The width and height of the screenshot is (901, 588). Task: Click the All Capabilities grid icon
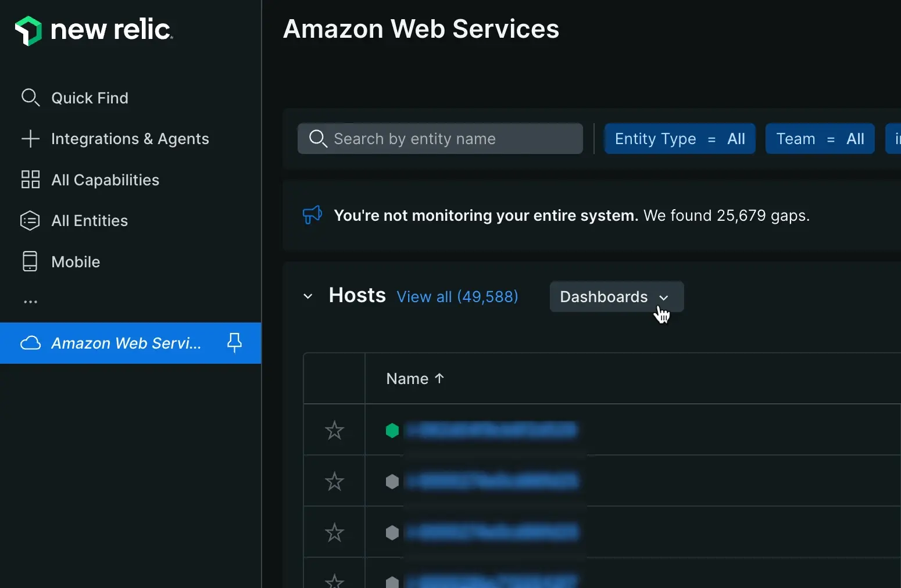(x=30, y=180)
